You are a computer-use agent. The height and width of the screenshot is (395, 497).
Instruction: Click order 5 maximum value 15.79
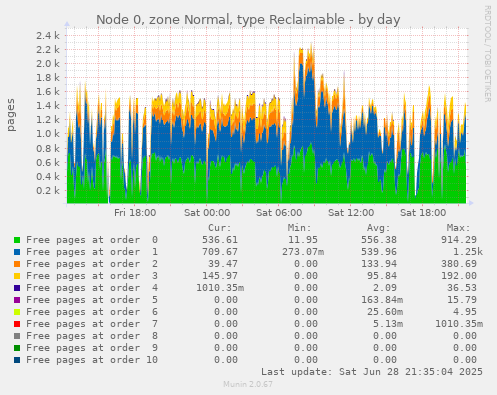[x=462, y=300]
